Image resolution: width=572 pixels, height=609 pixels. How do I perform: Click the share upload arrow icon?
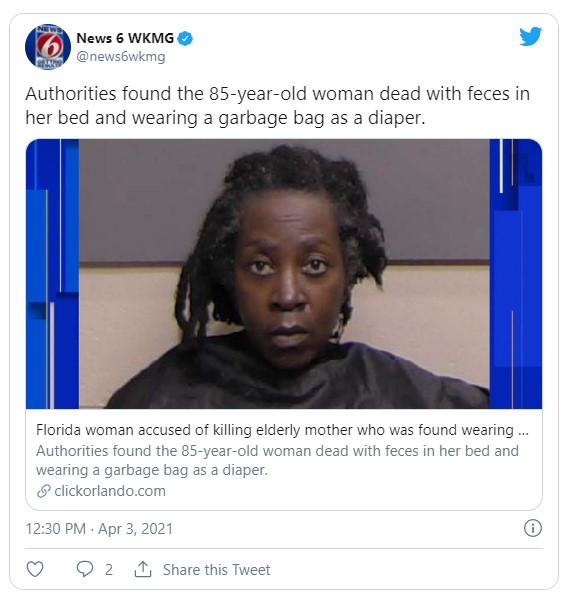(x=143, y=569)
